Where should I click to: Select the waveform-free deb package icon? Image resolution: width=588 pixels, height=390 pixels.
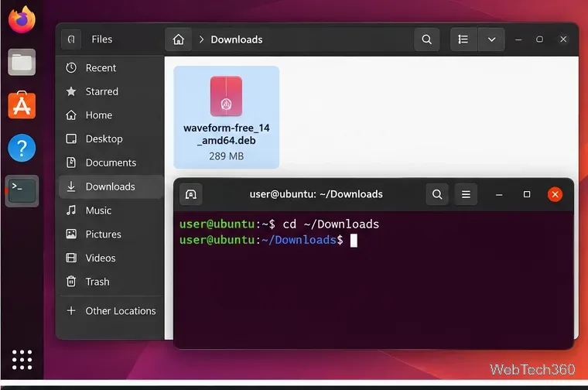[226, 96]
